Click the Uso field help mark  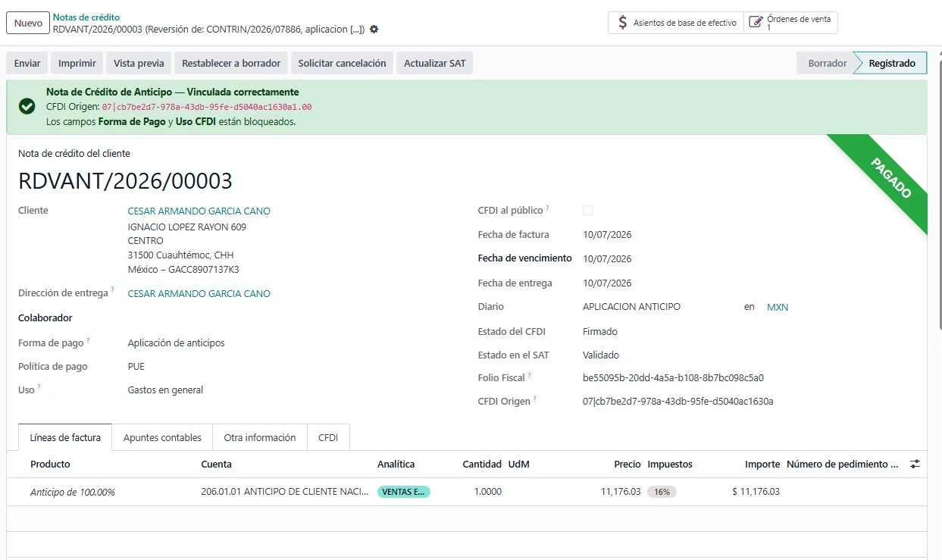click(39, 388)
